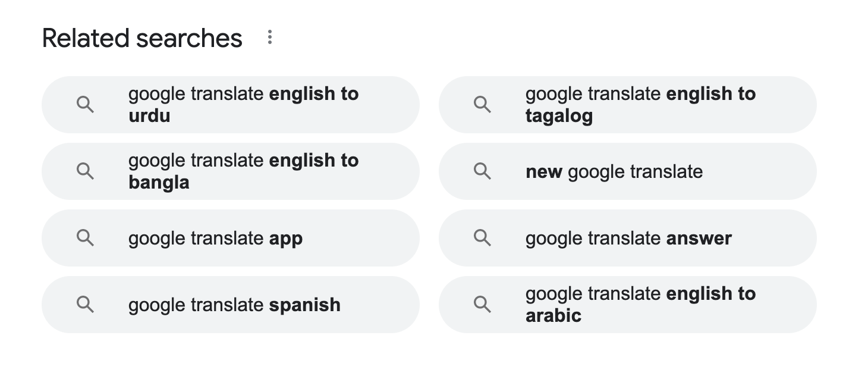Open the three-dot menu beside Related searches
This screenshot has height=376, width=868.
[270, 37]
